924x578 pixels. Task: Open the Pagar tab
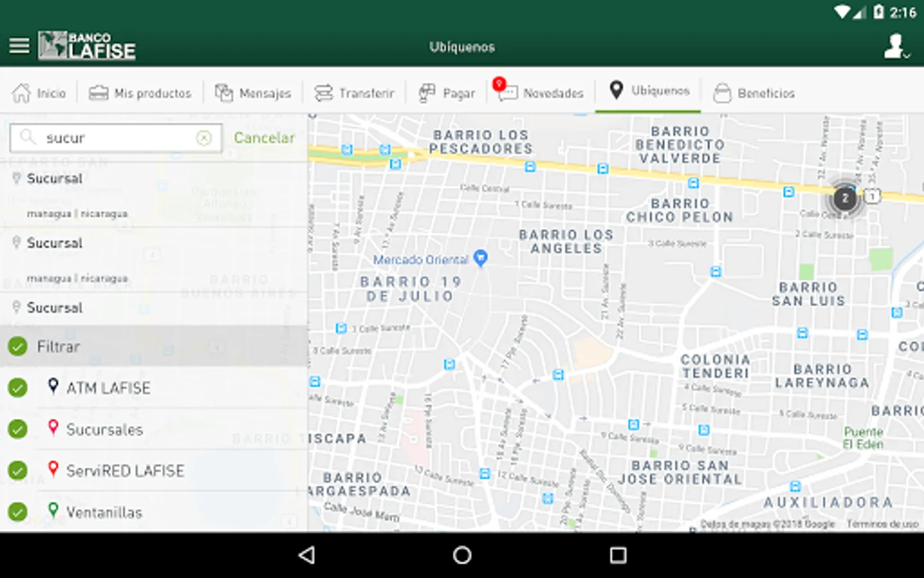tap(447, 93)
